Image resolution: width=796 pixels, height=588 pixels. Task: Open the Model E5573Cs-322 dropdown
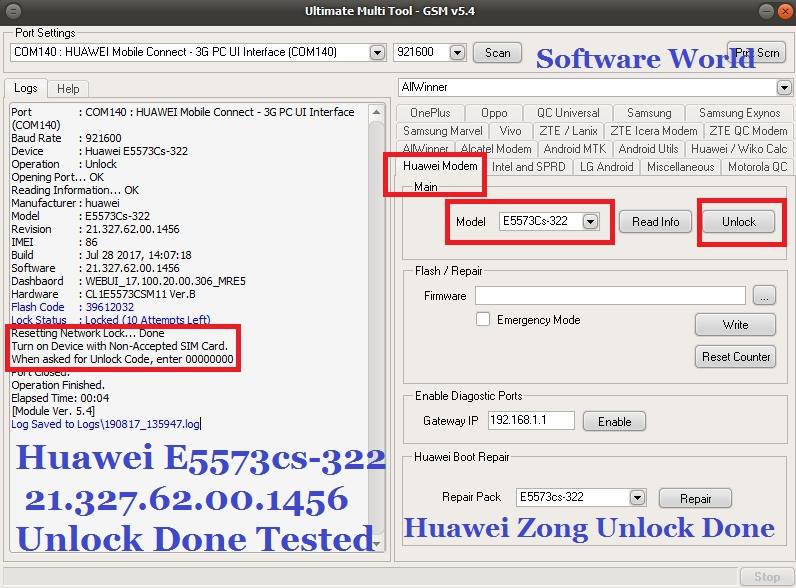coord(590,221)
